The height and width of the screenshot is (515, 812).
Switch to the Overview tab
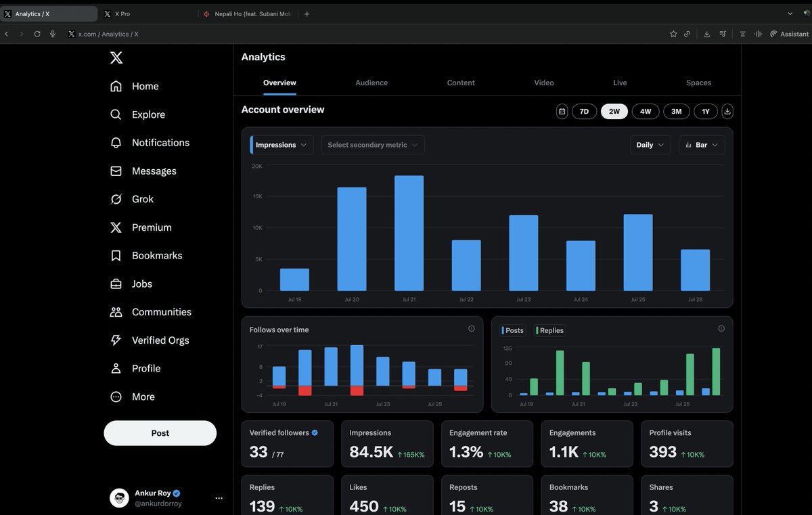279,83
